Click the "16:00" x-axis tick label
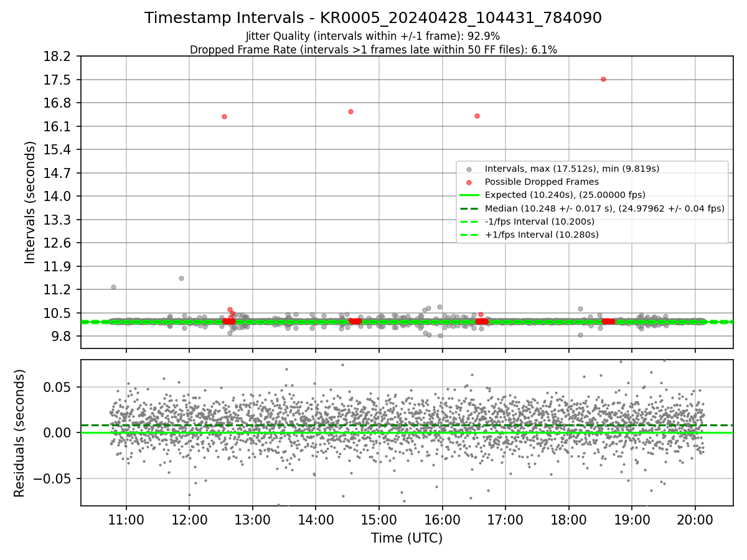 pyautogui.click(x=442, y=520)
